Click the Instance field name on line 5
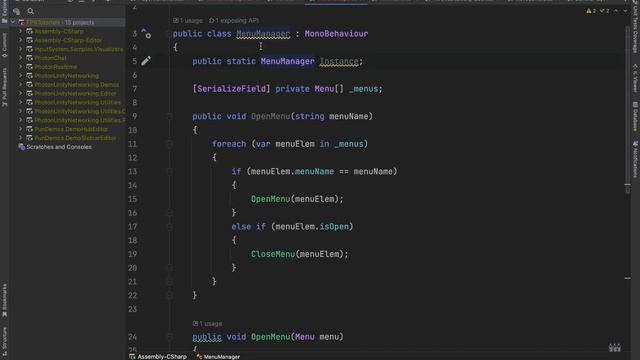 pyautogui.click(x=339, y=61)
